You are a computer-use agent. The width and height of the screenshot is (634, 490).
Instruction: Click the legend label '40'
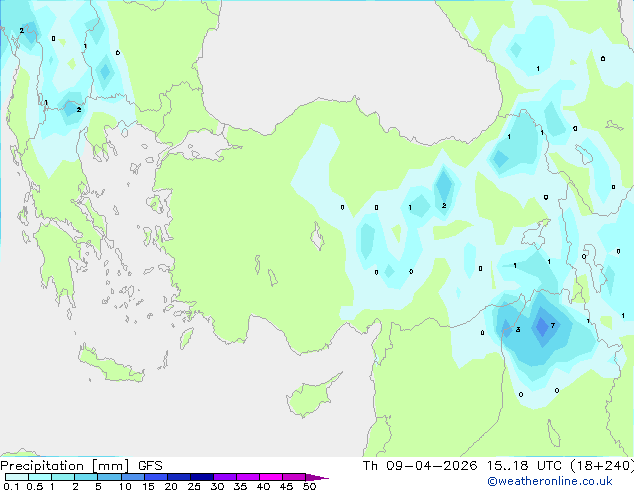point(263,486)
